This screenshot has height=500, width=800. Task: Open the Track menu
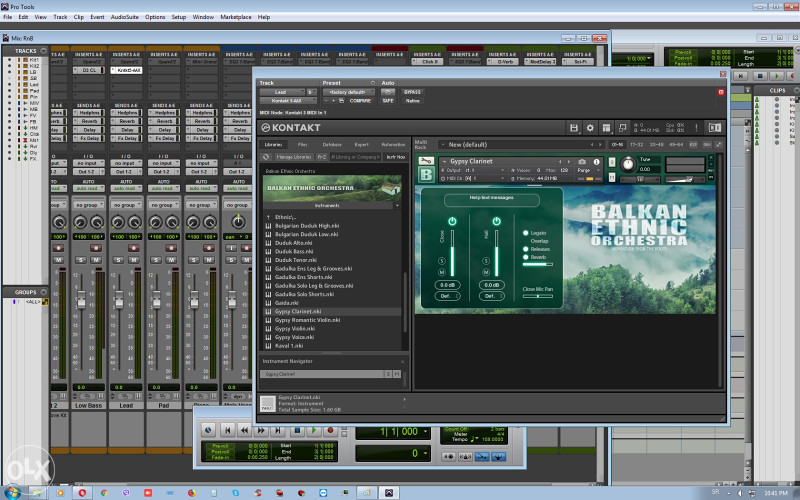coord(60,17)
